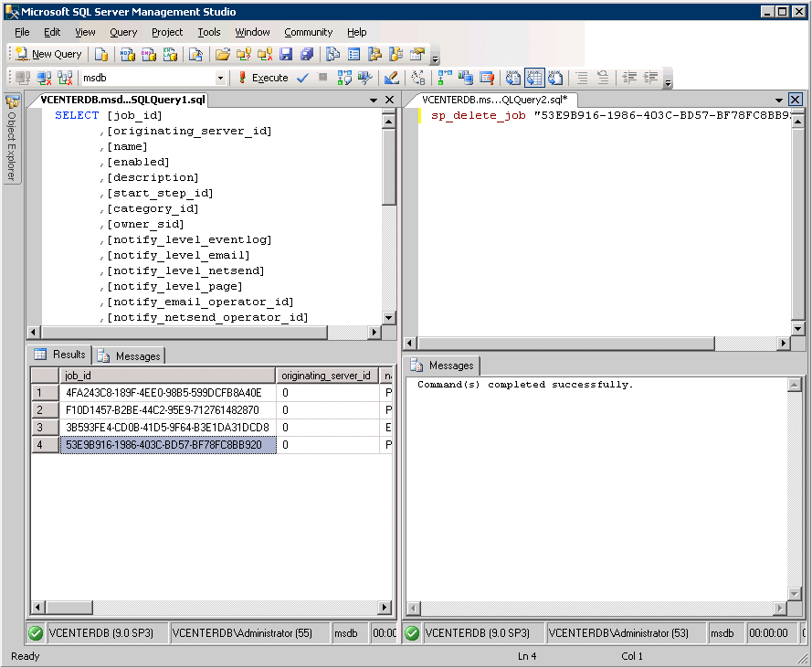
Task: Click Display Estimated Execution Plan icon
Action: (x=344, y=78)
